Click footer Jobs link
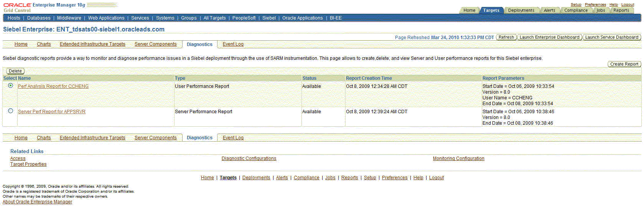Image resolution: width=644 pixels, height=208 pixels. pyautogui.click(x=330, y=178)
